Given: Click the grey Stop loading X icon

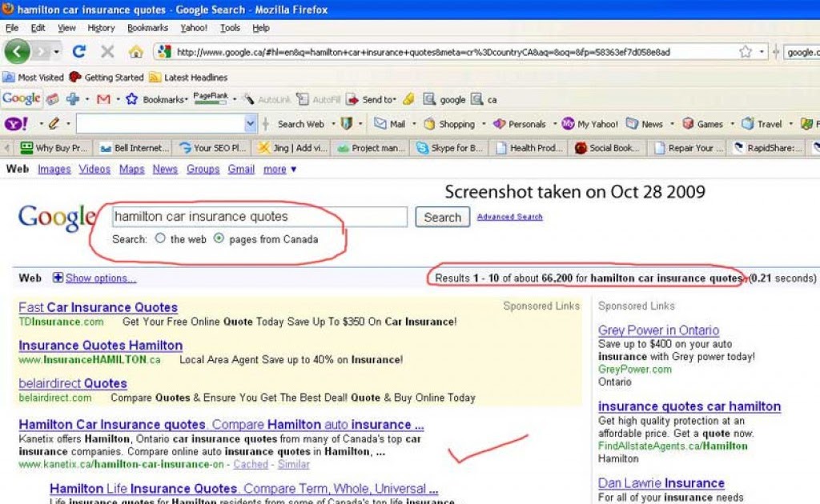Looking at the screenshot, I should tap(107, 51).
